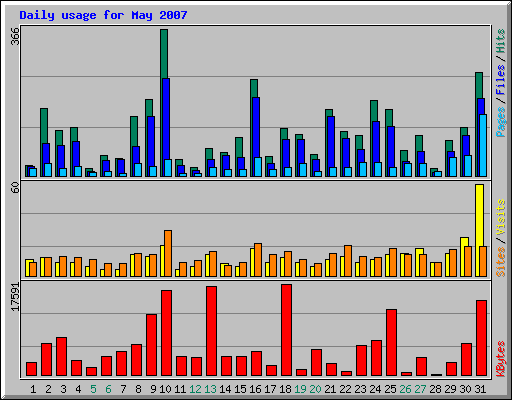
Task: Click the red KBytes bar for day 13
Action: pos(211,331)
